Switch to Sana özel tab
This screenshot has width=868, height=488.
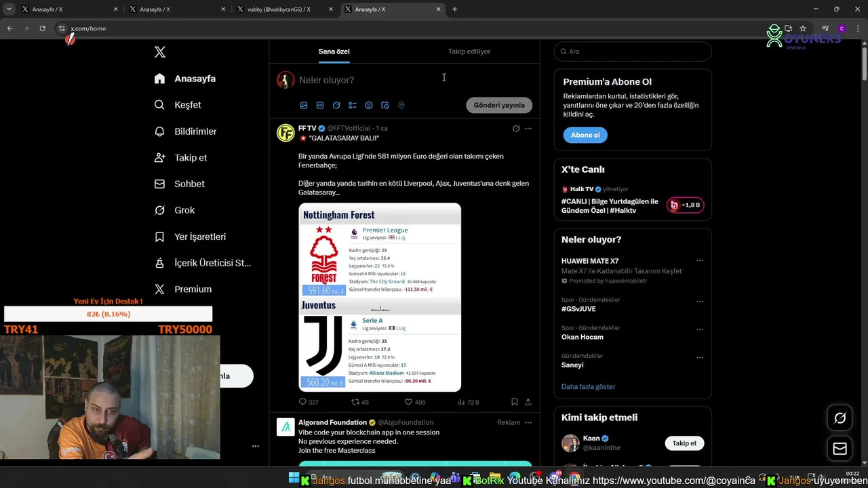(x=334, y=52)
